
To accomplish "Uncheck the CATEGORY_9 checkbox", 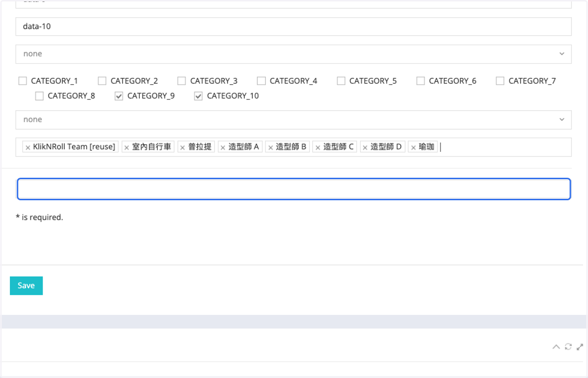I will (x=119, y=96).
